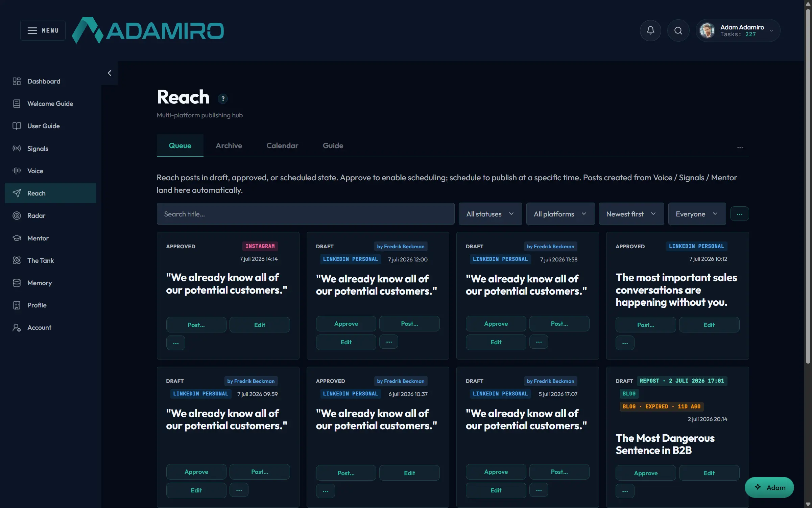The image size is (812, 508).
Task: Edit the approved Instagram post
Action: pos(259,325)
